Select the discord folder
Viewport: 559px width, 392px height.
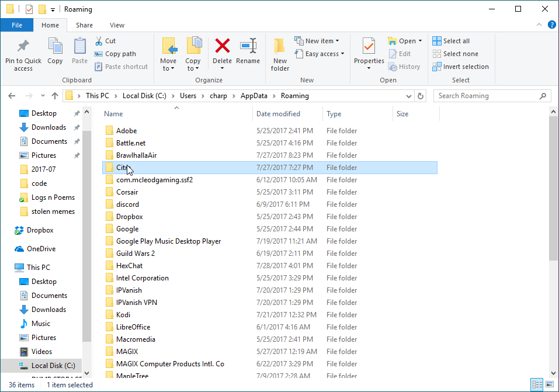pyautogui.click(x=127, y=204)
